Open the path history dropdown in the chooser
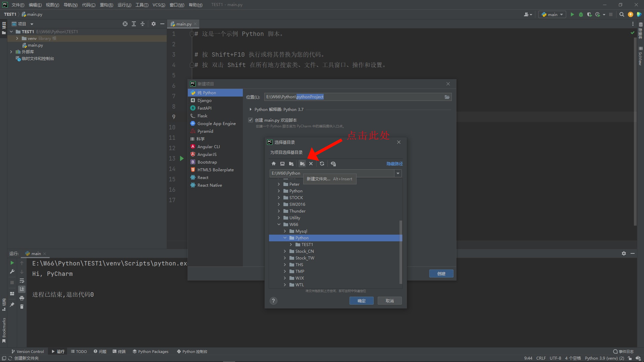The width and height of the screenshot is (644, 362). point(398,173)
